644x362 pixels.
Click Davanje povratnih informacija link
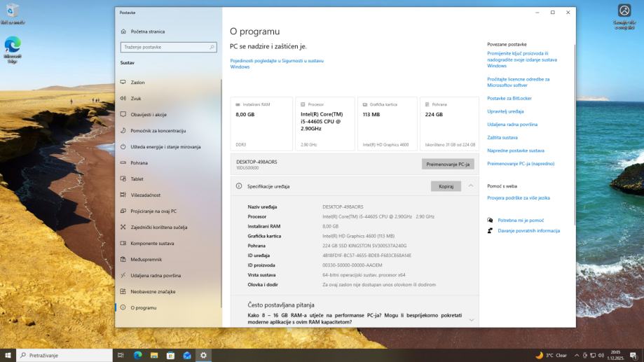coord(528,230)
